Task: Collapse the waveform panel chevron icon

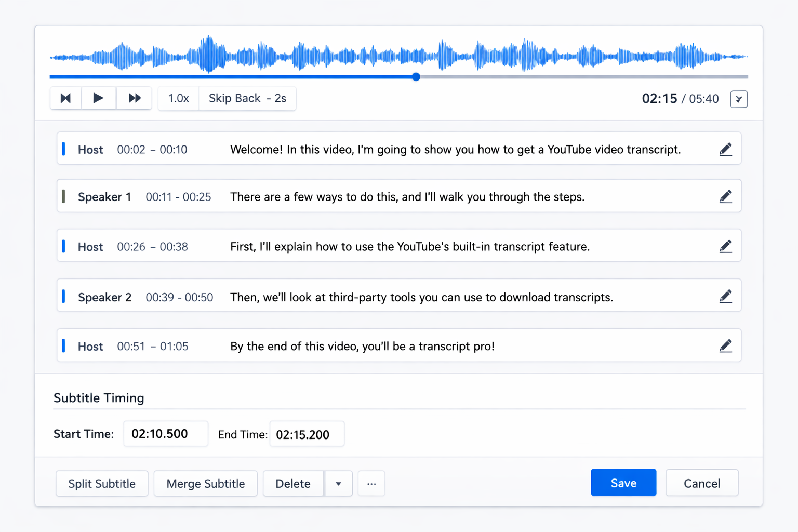Action: [x=738, y=99]
